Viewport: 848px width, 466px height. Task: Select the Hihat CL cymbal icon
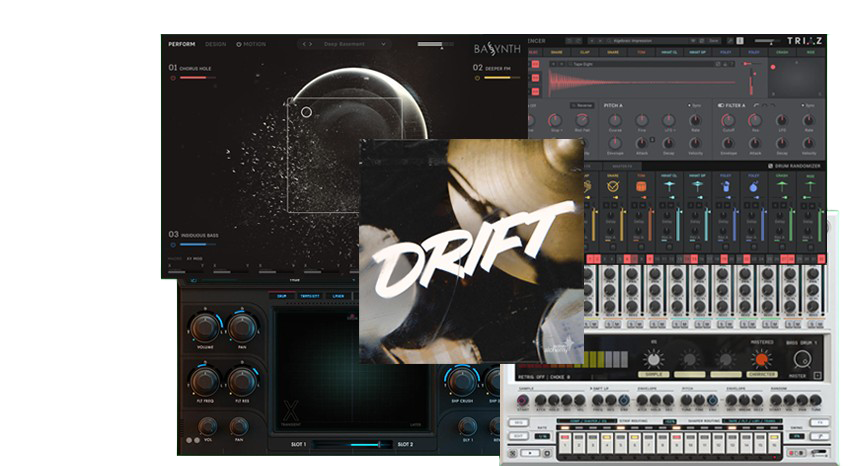pyautogui.click(x=669, y=186)
